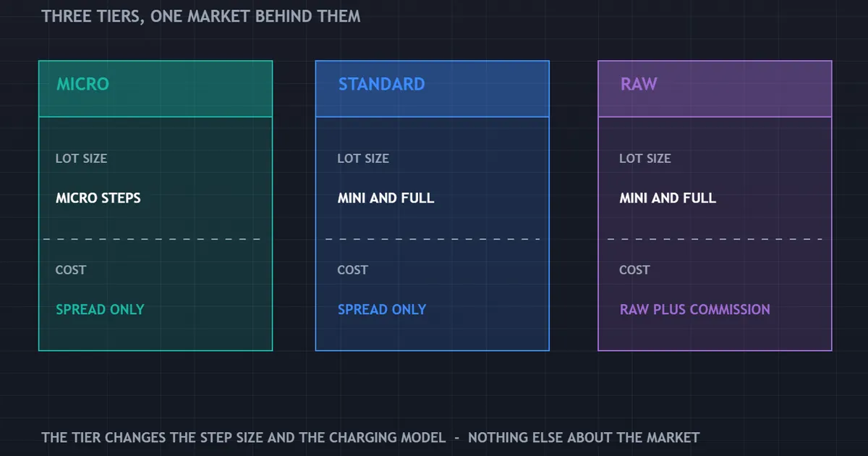The height and width of the screenshot is (456, 868).
Task: Click COST label in the RAW card
Action: click(634, 270)
